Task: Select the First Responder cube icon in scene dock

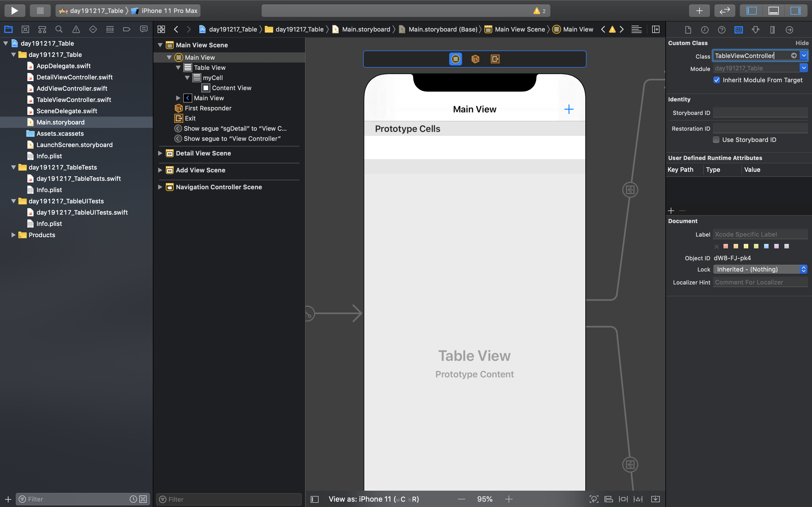Action: 475,59
